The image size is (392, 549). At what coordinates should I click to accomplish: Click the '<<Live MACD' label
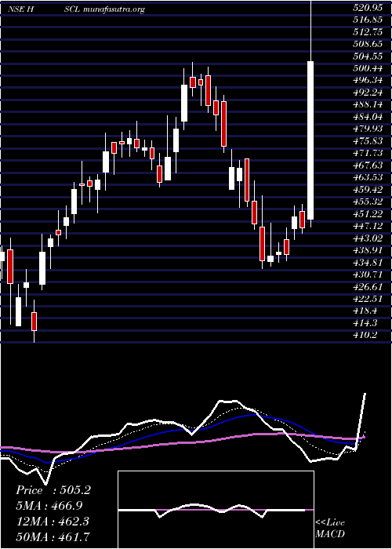coord(330,529)
